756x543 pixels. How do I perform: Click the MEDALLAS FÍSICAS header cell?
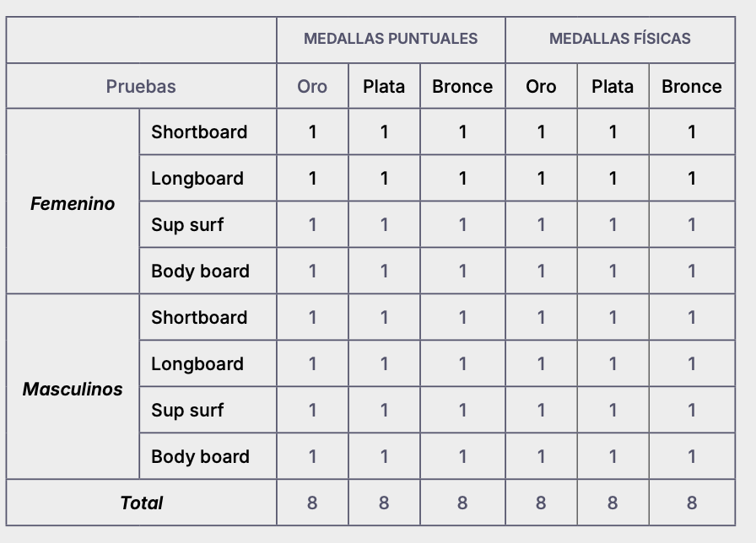619,39
